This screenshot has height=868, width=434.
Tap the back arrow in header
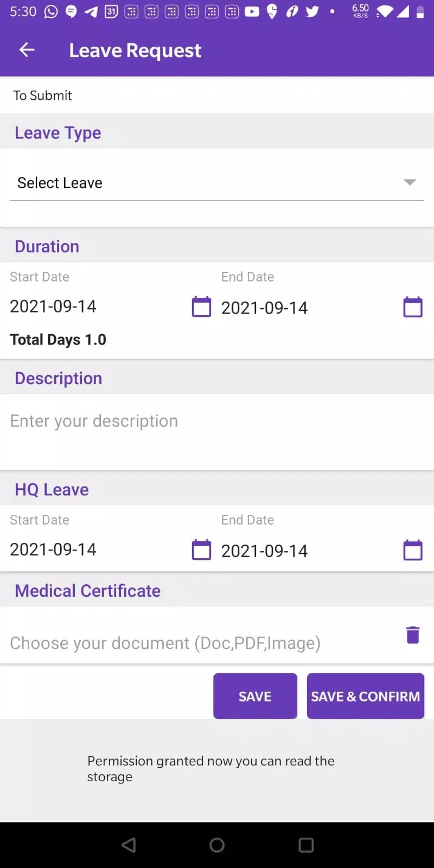(x=27, y=50)
